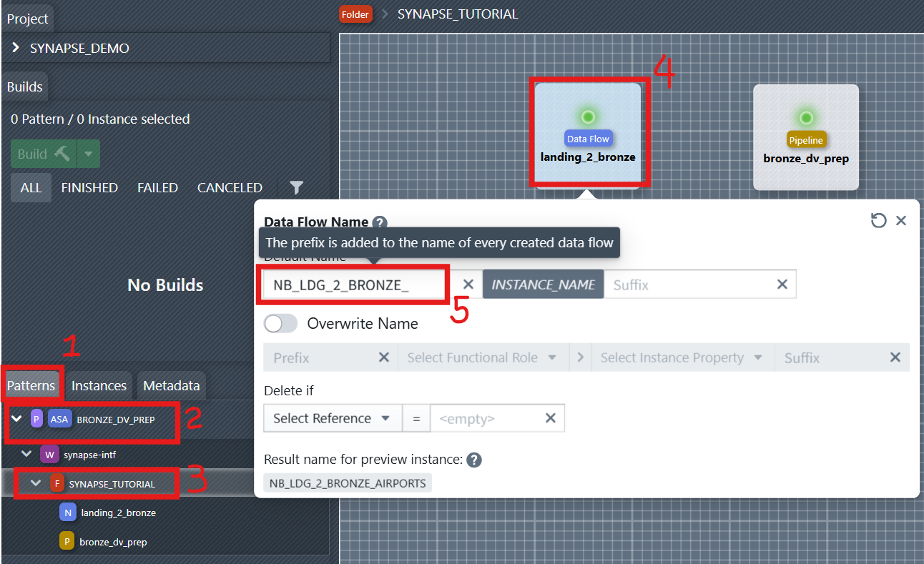Click the filter funnel icon in Builds
This screenshot has height=564, width=924.
point(296,187)
